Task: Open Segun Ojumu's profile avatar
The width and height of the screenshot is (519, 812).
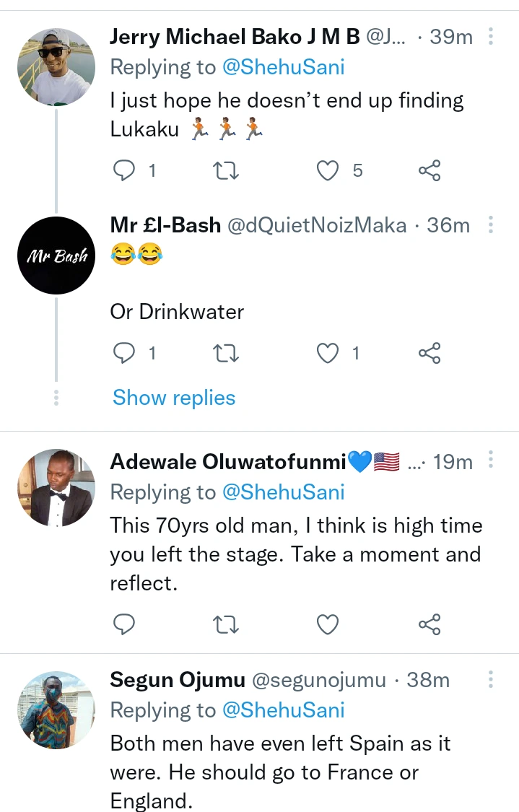Action: tap(56, 710)
